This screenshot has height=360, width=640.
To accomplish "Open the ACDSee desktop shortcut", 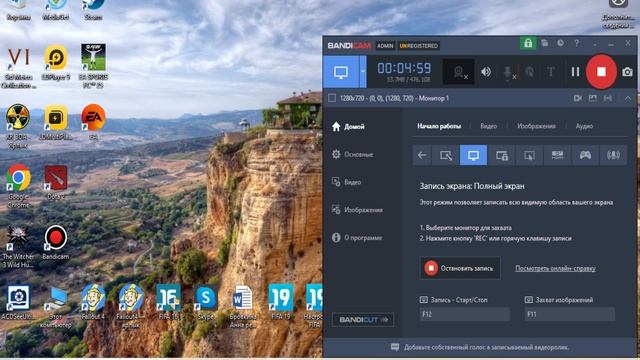I will (x=18, y=302).
